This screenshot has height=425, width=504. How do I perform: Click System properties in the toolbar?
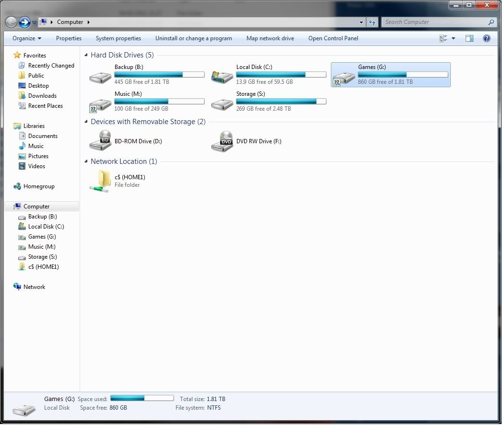[118, 38]
